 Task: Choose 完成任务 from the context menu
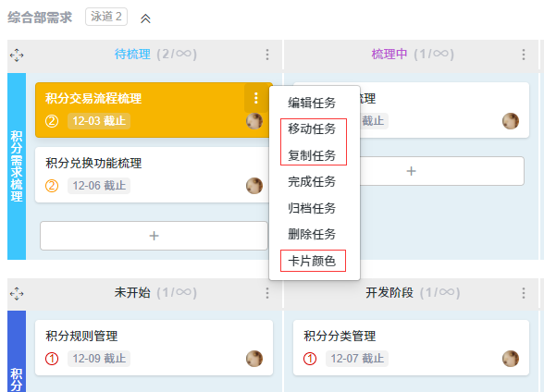coord(312,181)
